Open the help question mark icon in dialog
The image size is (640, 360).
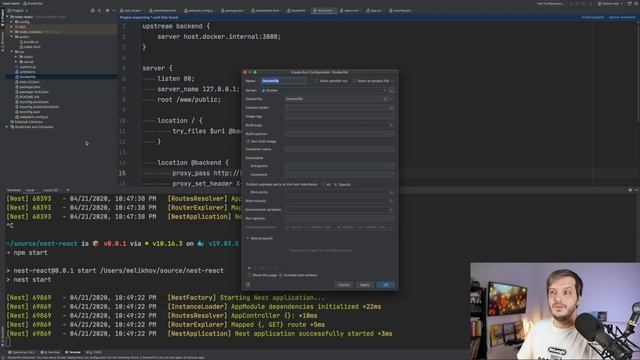tap(248, 284)
